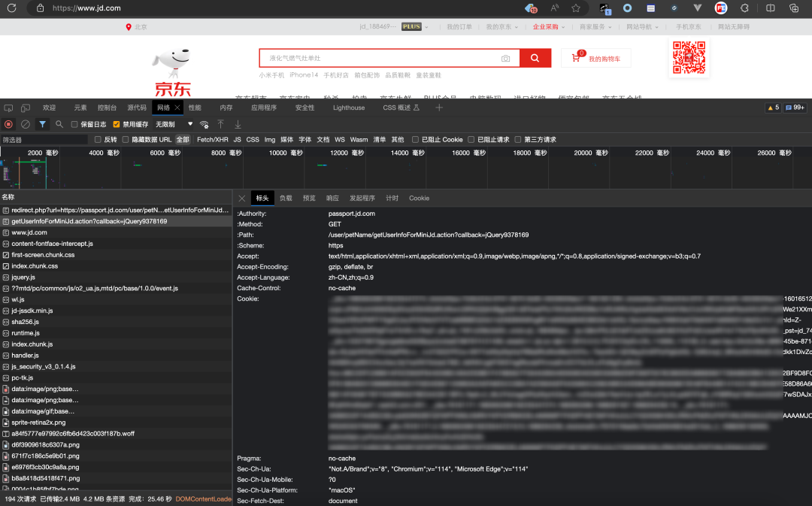Screen dimensions: 812x506
Task: Open the 无限制 throttling dropdown
Action: pyautogui.click(x=174, y=124)
